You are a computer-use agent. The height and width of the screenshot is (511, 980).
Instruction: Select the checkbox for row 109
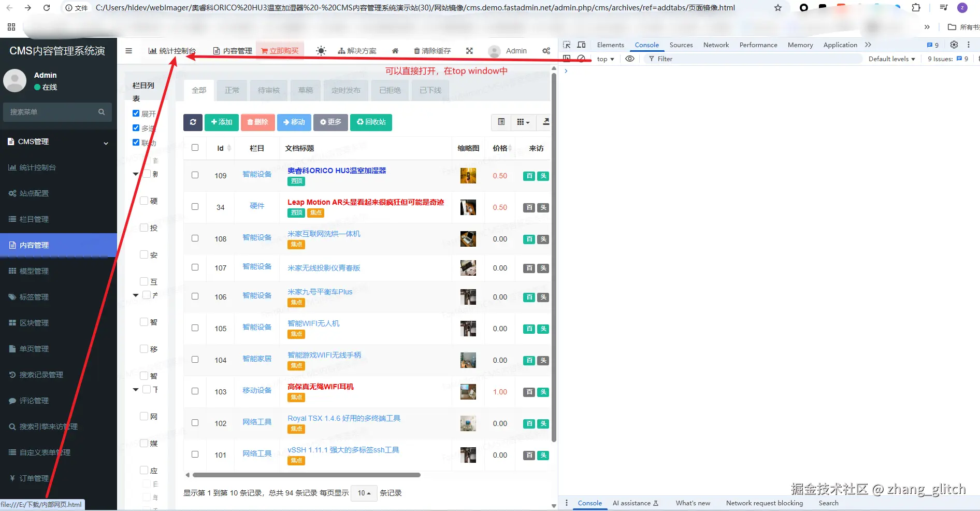195,175
